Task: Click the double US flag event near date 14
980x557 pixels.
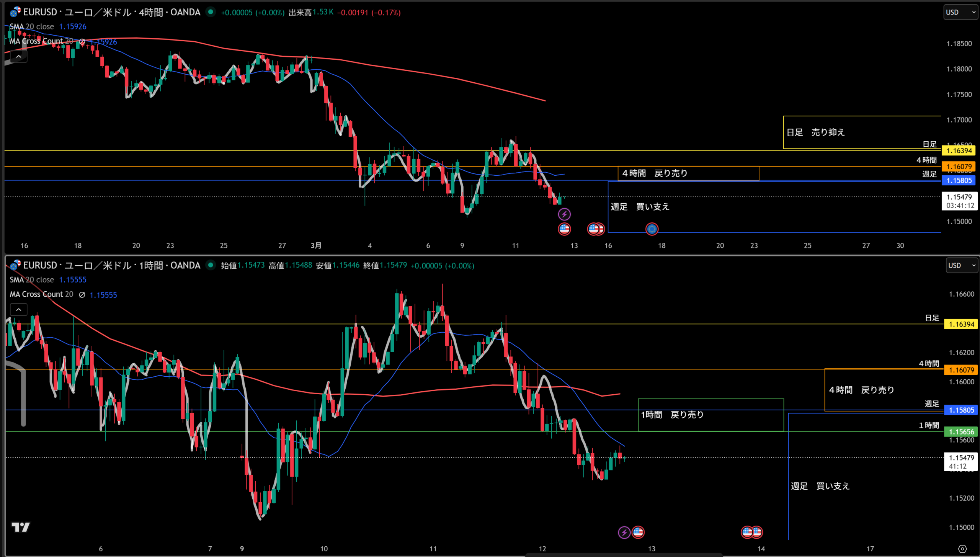Action: point(752,532)
